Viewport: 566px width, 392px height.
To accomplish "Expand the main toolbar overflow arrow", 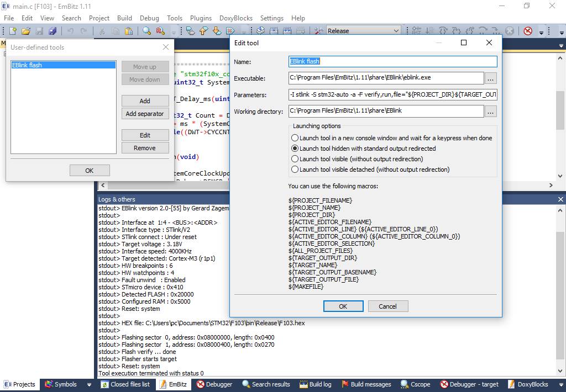I will (174, 32).
